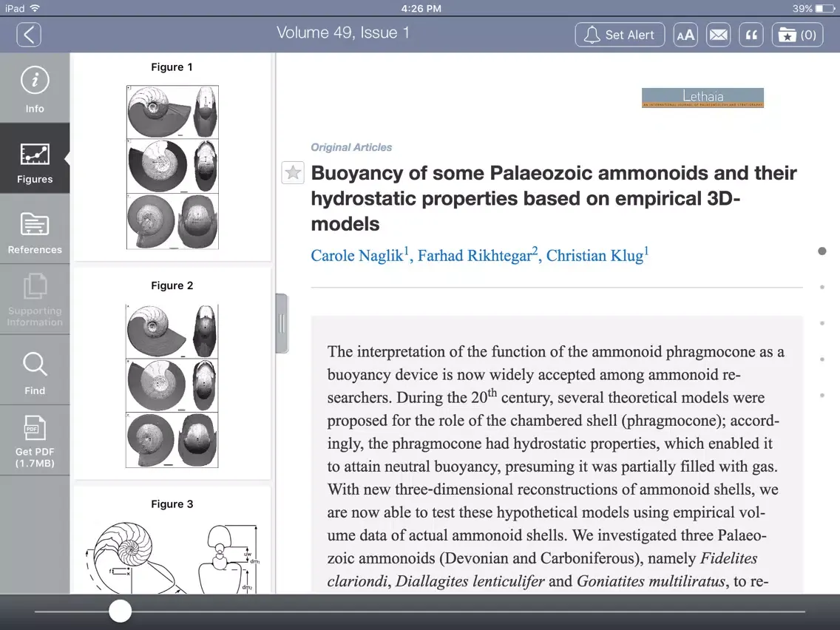The height and width of the screenshot is (630, 840).
Task: Switch to the References tab
Action: tap(33, 229)
